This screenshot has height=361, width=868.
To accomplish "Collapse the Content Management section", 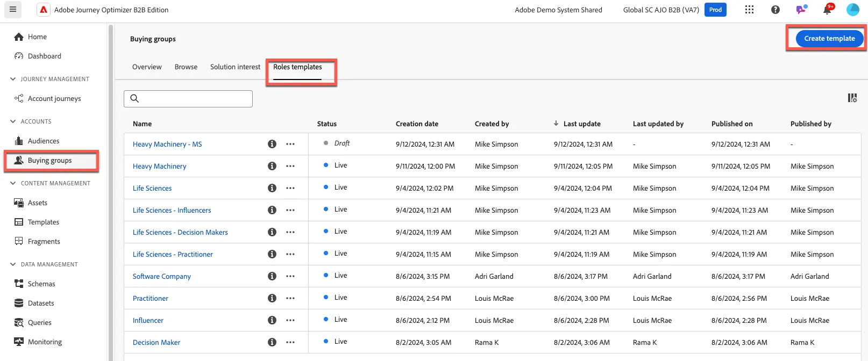I will point(13,183).
